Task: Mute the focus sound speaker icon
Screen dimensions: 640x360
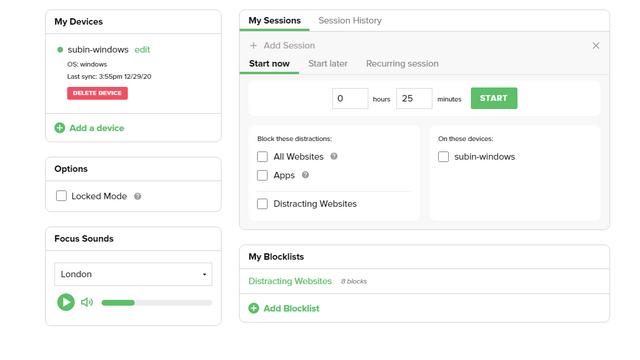Action: 87,302
